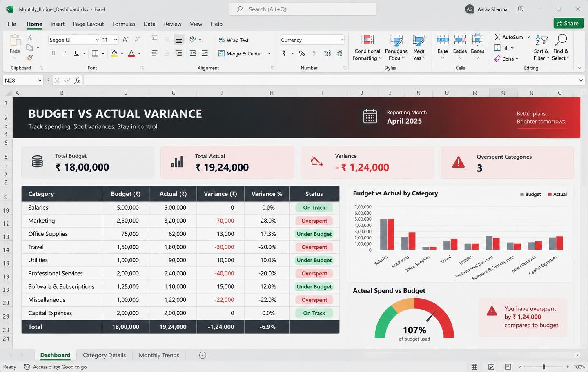The height and width of the screenshot is (372, 588).
Task: Open the Formulas ribbon tab
Action: click(x=124, y=24)
